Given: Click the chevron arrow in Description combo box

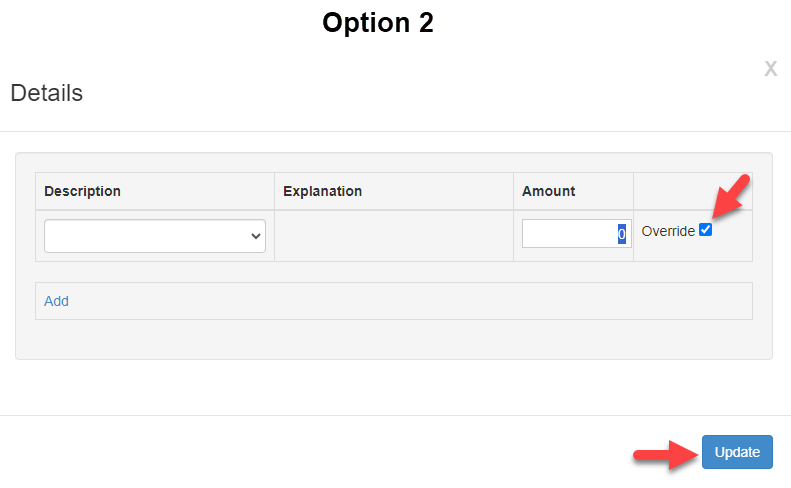Looking at the screenshot, I should (x=256, y=236).
